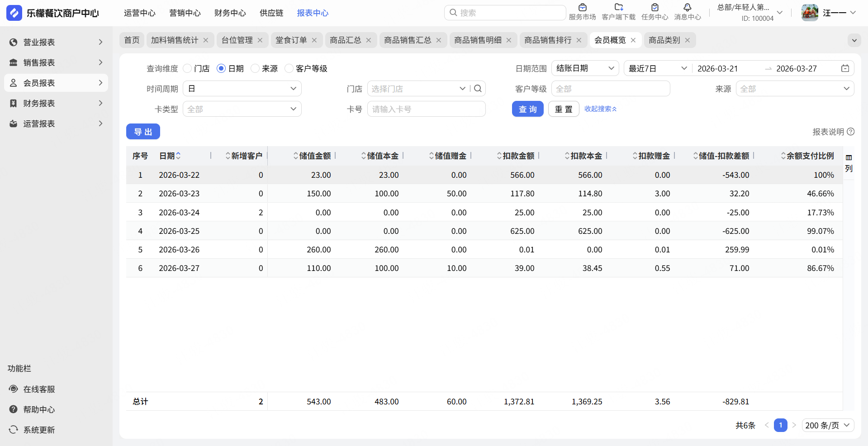Switch to the 商品销售排行 tab
Viewport: 868px width, 446px height.
(x=547, y=40)
